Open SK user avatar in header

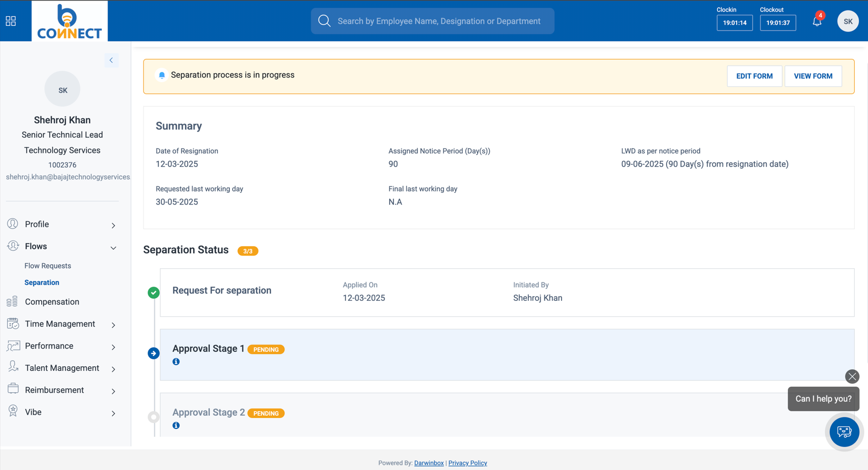pos(847,22)
